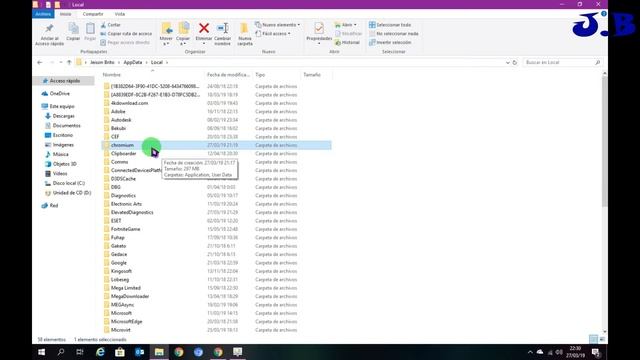Open Escritorio in the sidebar

tap(63, 135)
